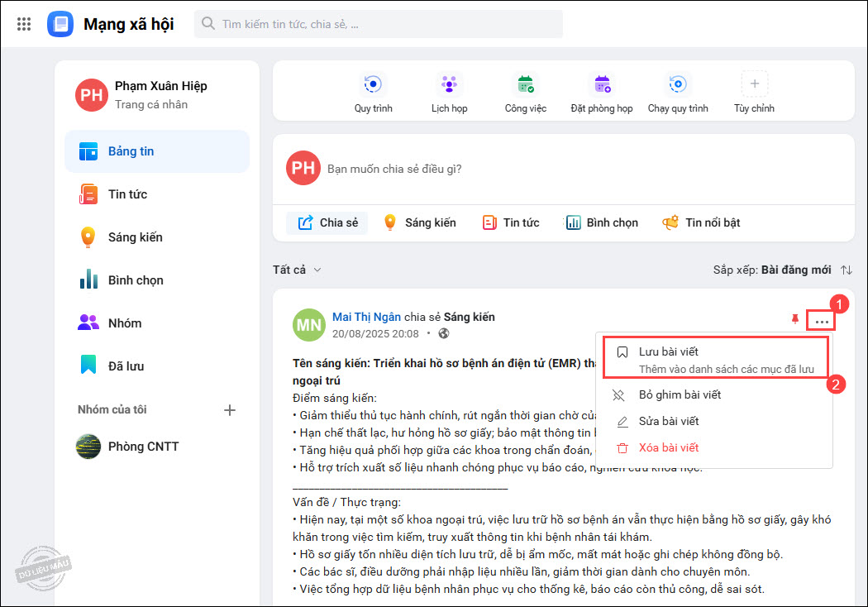Open the app launcher grid icon
This screenshot has height=607, width=868.
point(24,24)
